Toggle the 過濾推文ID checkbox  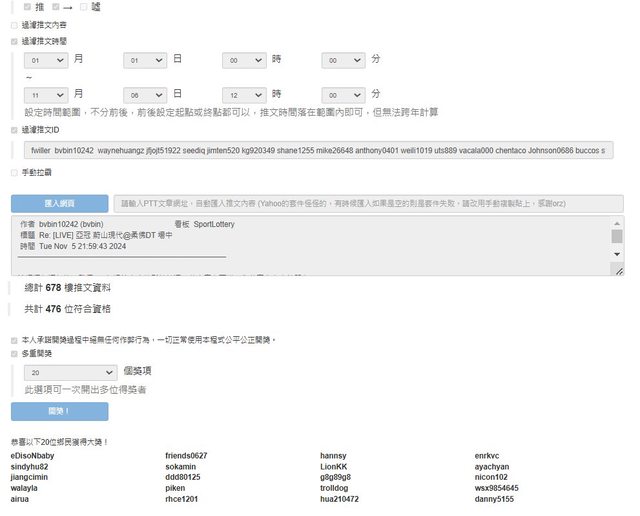(14, 129)
